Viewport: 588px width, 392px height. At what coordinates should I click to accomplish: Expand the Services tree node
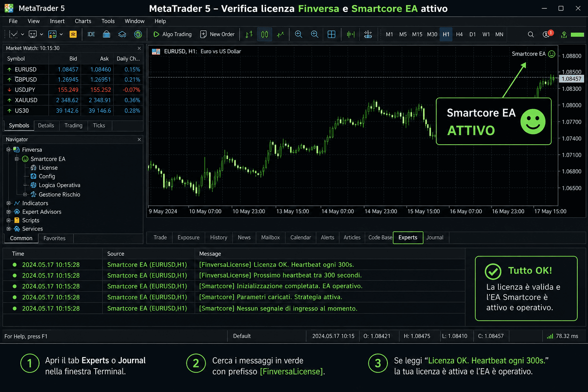click(8, 229)
